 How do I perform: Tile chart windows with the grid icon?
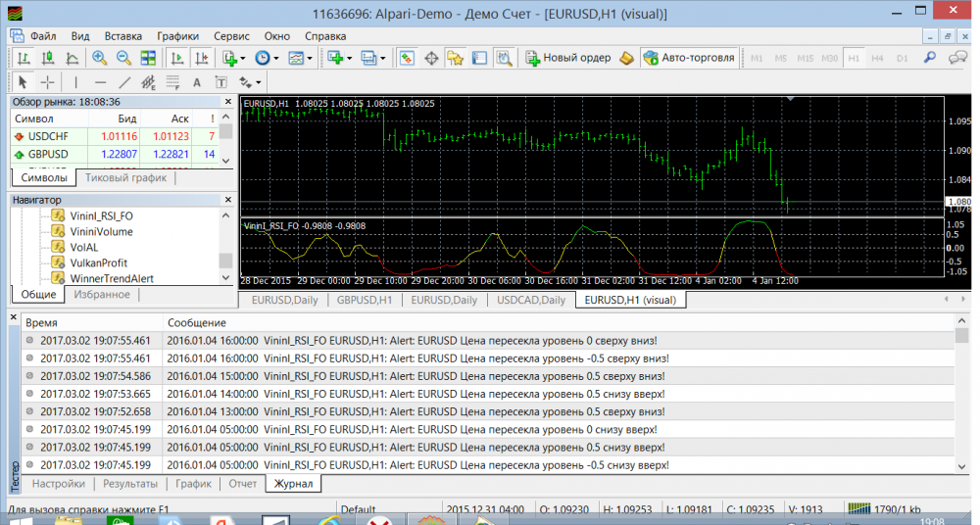tap(148, 58)
